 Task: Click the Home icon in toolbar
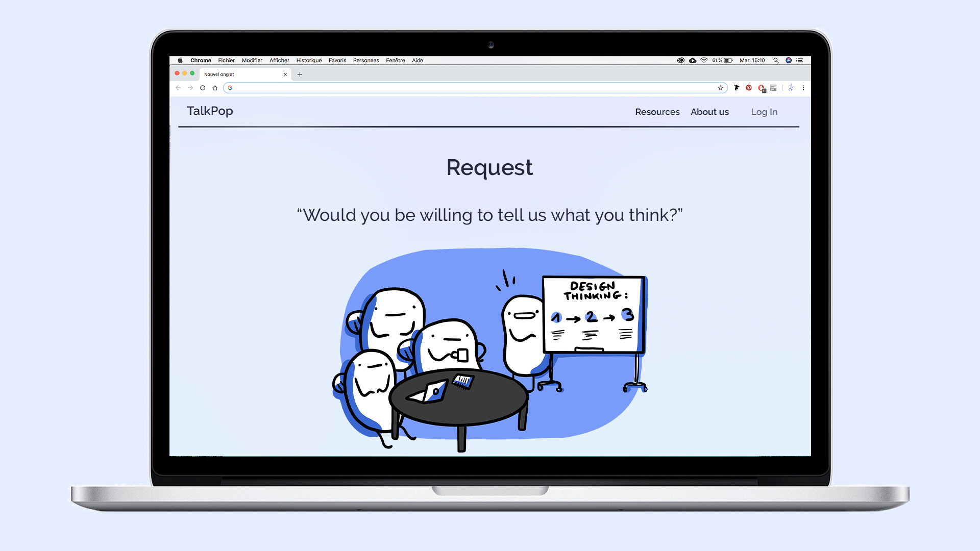click(215, 88)
